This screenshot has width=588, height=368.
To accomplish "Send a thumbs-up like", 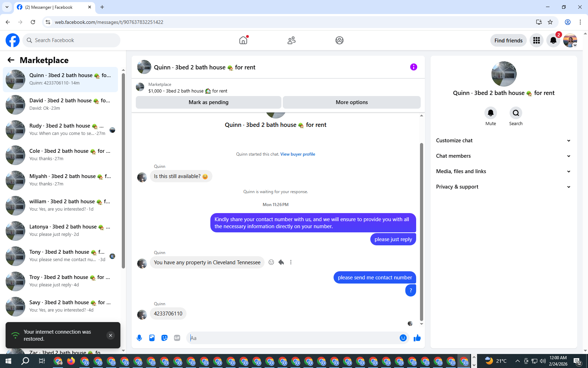I will coord(417,338).
